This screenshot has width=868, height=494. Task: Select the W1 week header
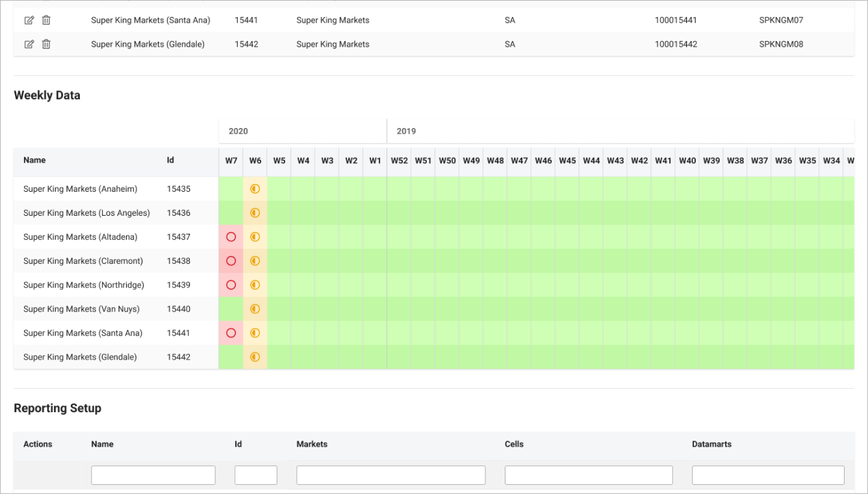[376, 161]
